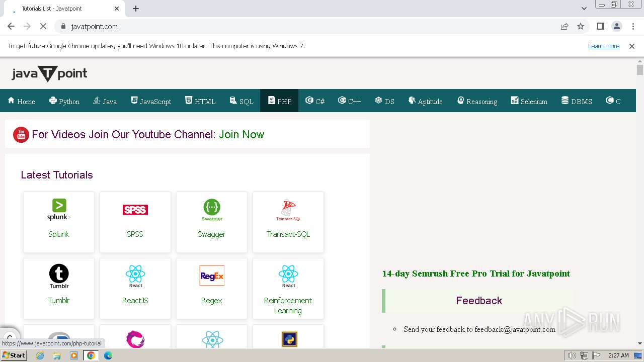Click the Learn more link
Screen dimensions: 644x362
point(604,46)
